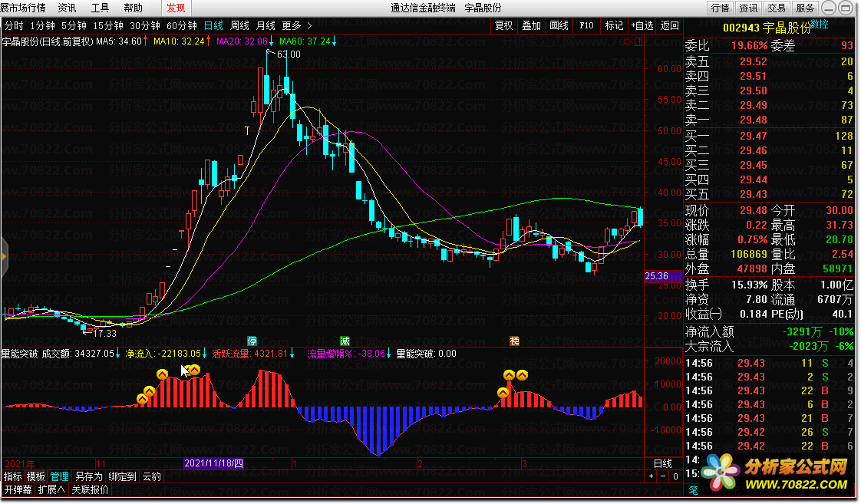
Task: Click the 买一 29.47 quote row
Action: pyautogui.click(x=769, y=136)
